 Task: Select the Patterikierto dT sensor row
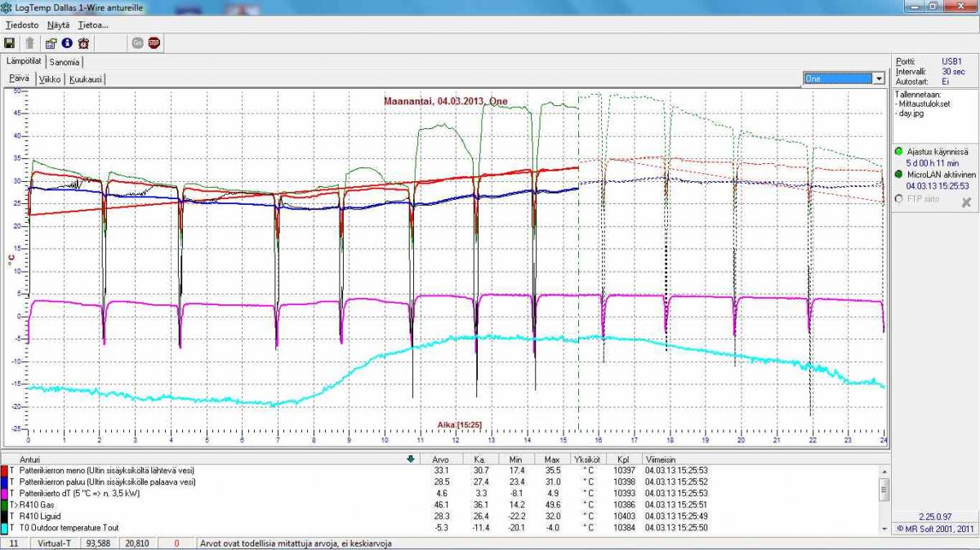tap(439, 494)
